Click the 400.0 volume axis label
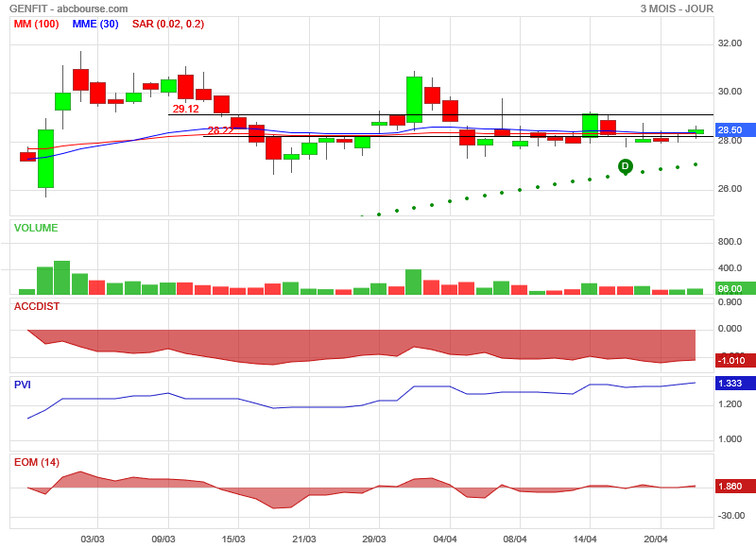The height and width of the screenshot is (548, 756). [x=730, y=268]
